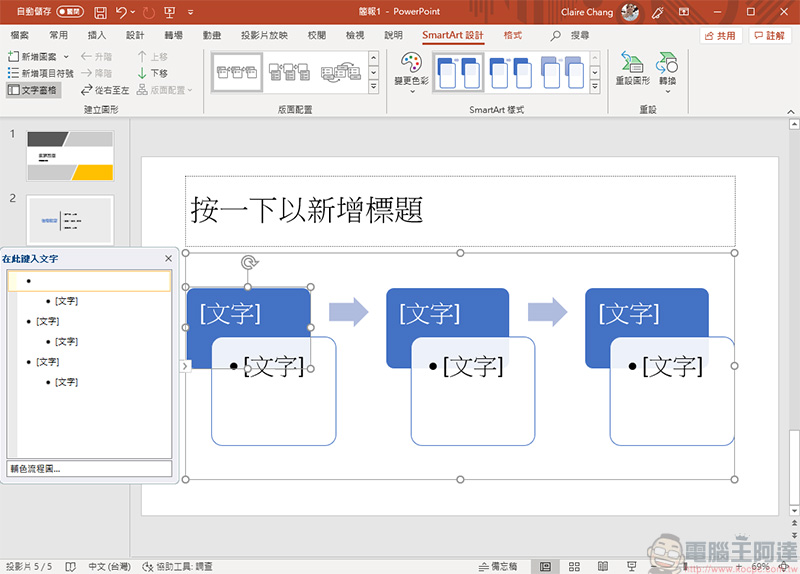The height and width of the screenshot is (574, 800).
Task: Start Slide Show view icon in status bar
Action: [x=632, y=566]
